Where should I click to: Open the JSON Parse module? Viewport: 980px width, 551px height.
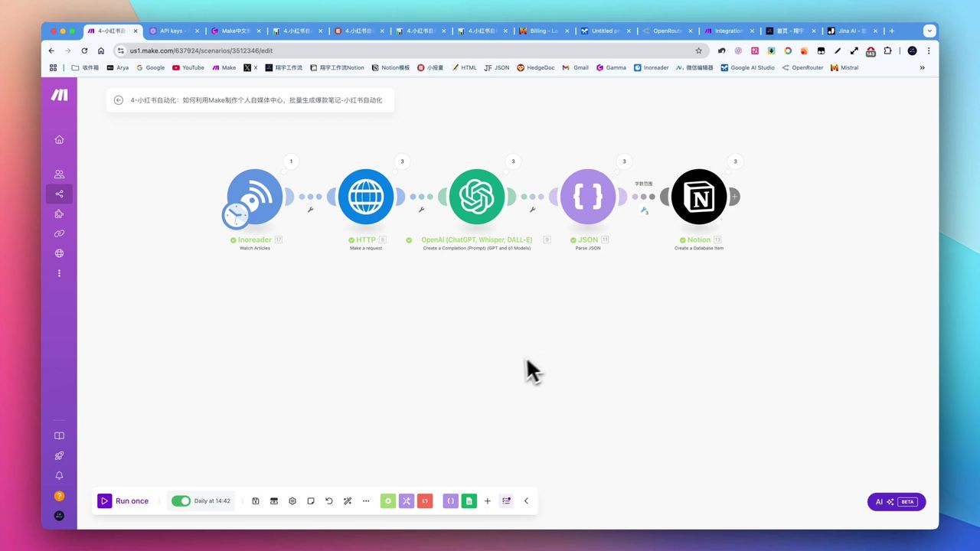(587, 197)
